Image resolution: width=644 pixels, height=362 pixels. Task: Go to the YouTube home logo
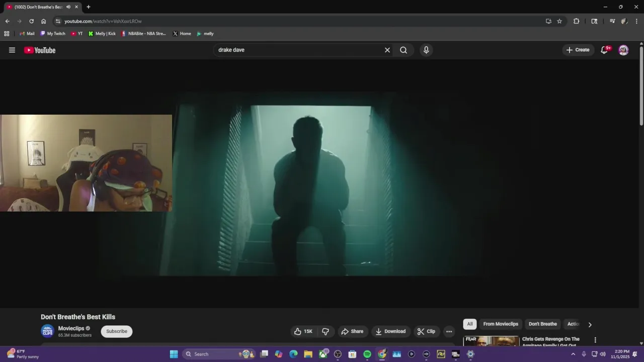(40, 50)
